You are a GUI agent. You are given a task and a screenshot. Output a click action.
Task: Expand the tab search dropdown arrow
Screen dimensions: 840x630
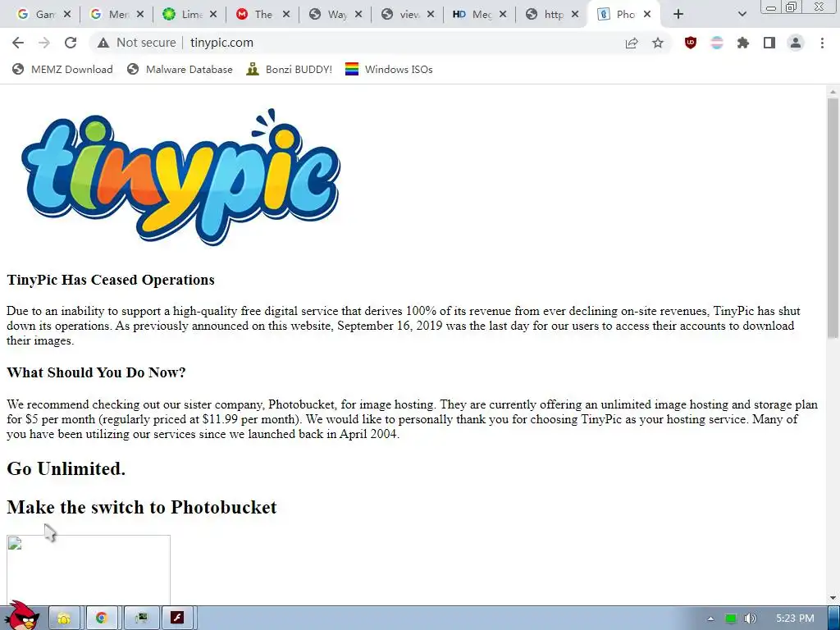742,15
